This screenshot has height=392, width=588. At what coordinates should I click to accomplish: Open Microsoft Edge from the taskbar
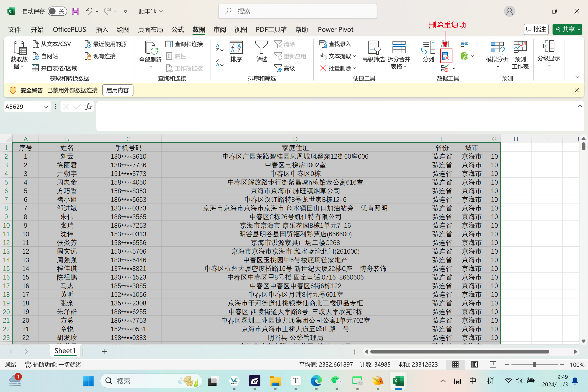tap(316, 381)
